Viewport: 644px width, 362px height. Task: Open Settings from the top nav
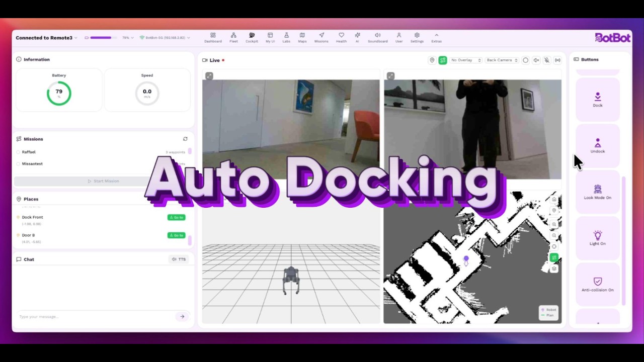click(417, 38)
